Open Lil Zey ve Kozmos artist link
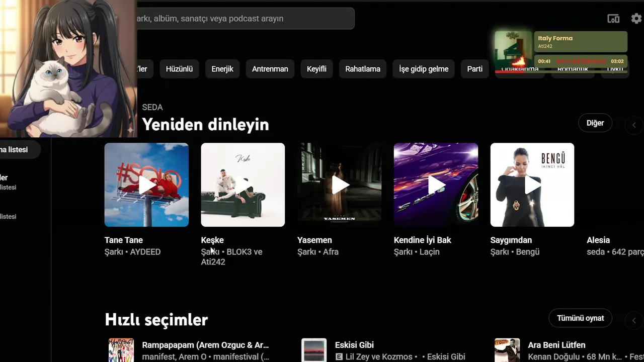This screenshot has height=362, width=644. (378, 357)
